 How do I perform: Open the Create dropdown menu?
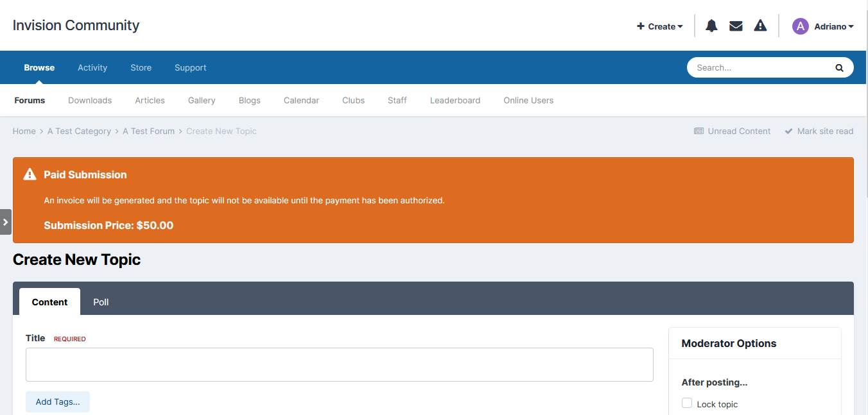coord(660,26)
